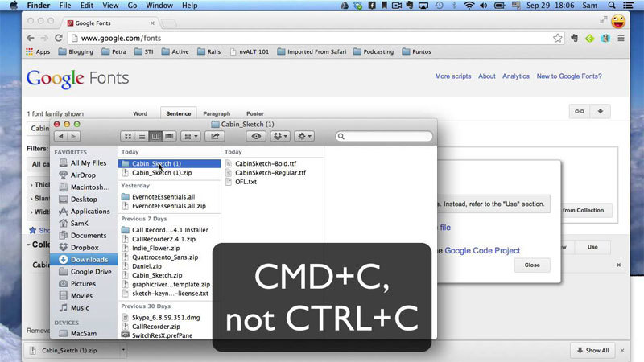Open the Arrange items dropdown

click(x=191, y=137)
